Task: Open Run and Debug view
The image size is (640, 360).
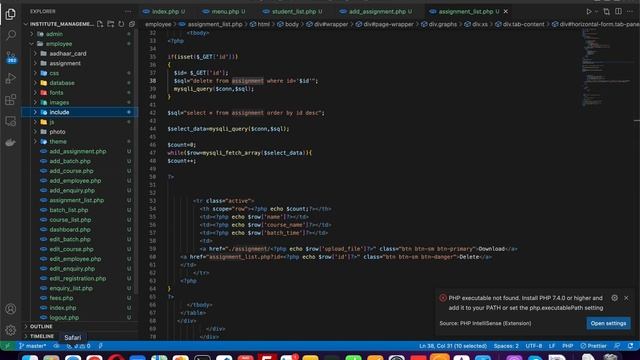Action: [x=11, y=78]
